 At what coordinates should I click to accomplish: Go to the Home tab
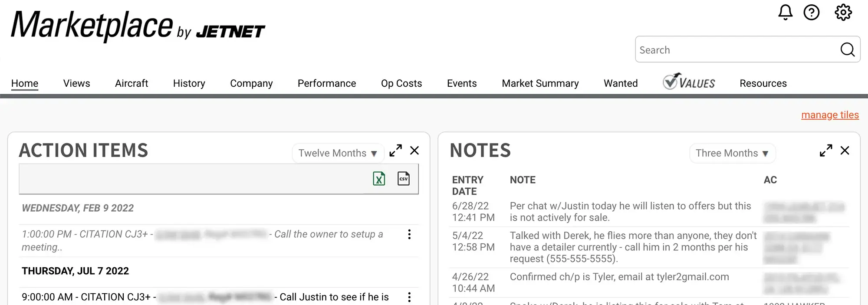[25, 83]
